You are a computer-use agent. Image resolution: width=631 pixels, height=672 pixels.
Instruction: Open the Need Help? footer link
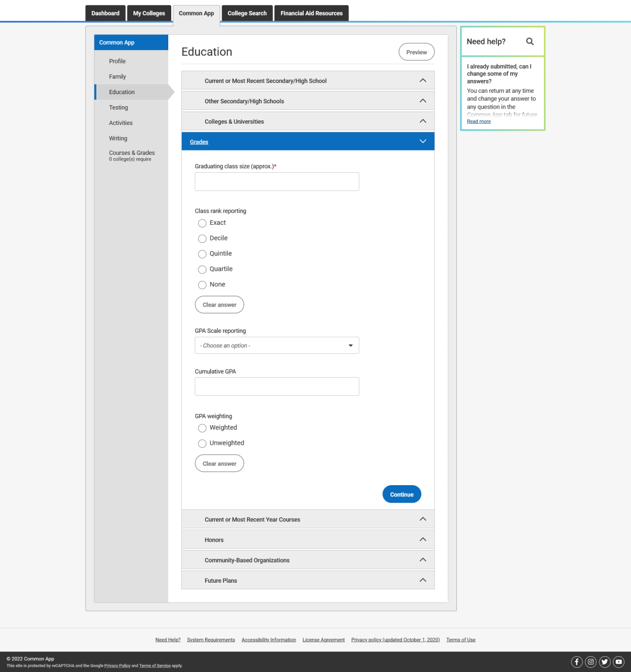tap(168, 640)
